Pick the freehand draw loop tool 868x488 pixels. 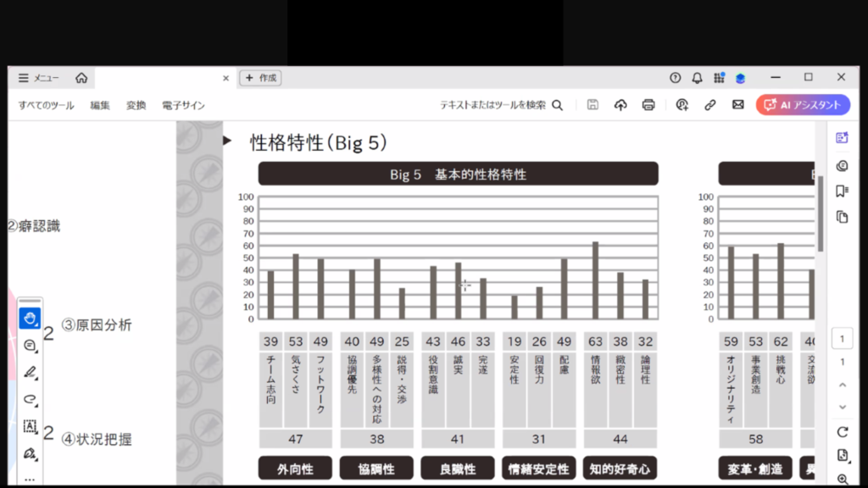pos(30,399)
